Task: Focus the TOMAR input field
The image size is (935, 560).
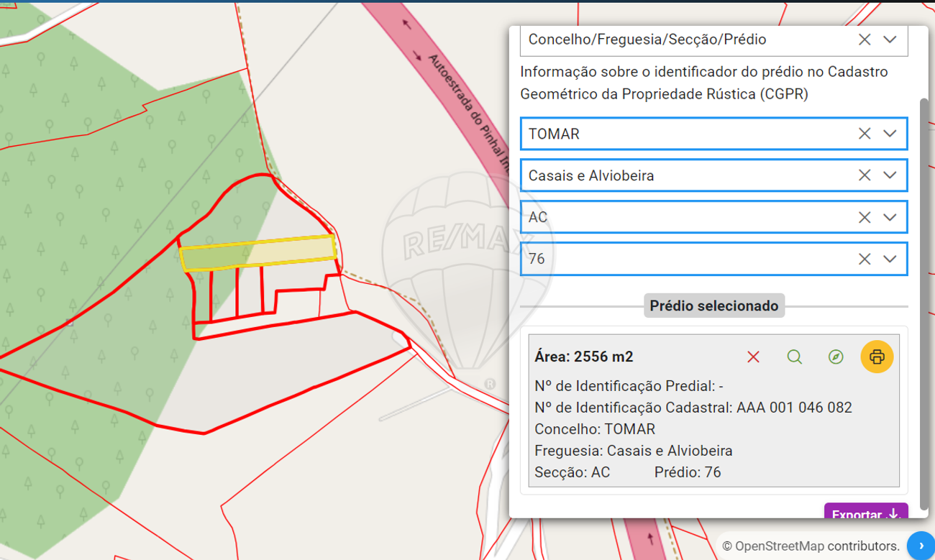Action: [713, 134]
